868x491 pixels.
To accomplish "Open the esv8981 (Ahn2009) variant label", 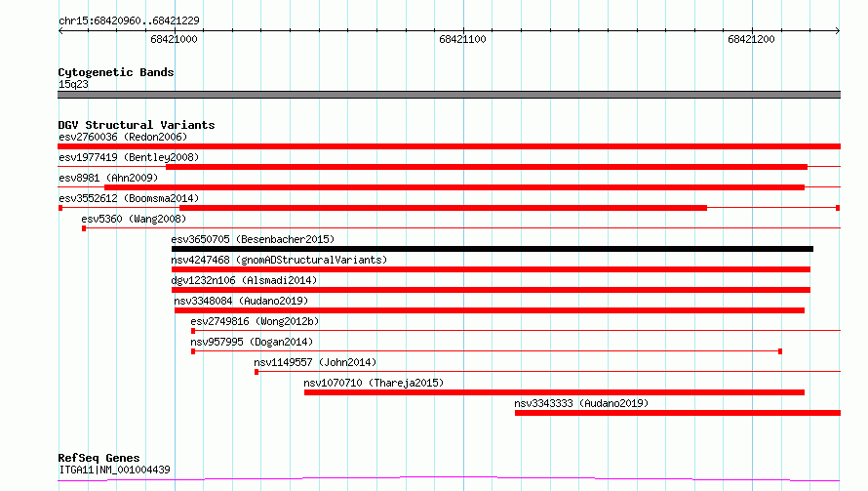I will [x=108, y=178].
